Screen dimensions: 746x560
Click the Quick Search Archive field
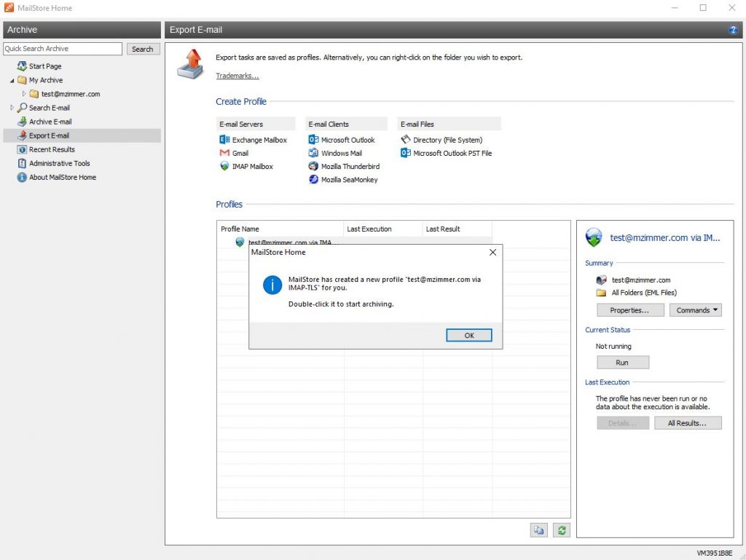(63, 49)
